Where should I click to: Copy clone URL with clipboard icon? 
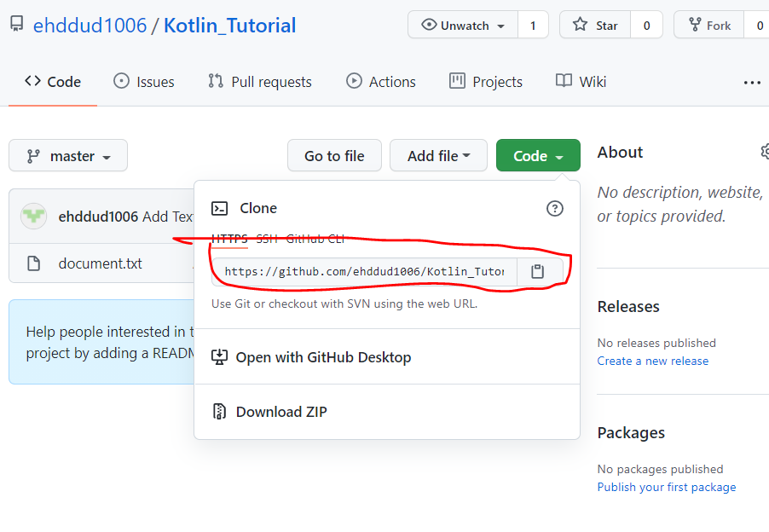pos(537,272)
